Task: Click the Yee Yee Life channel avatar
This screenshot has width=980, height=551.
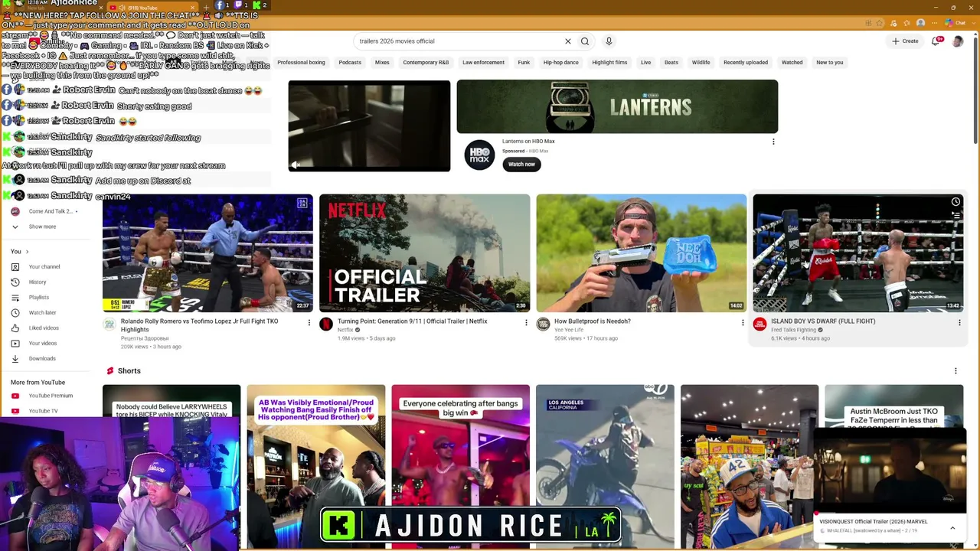Action: pyautogui.click(x=543, y=324)
